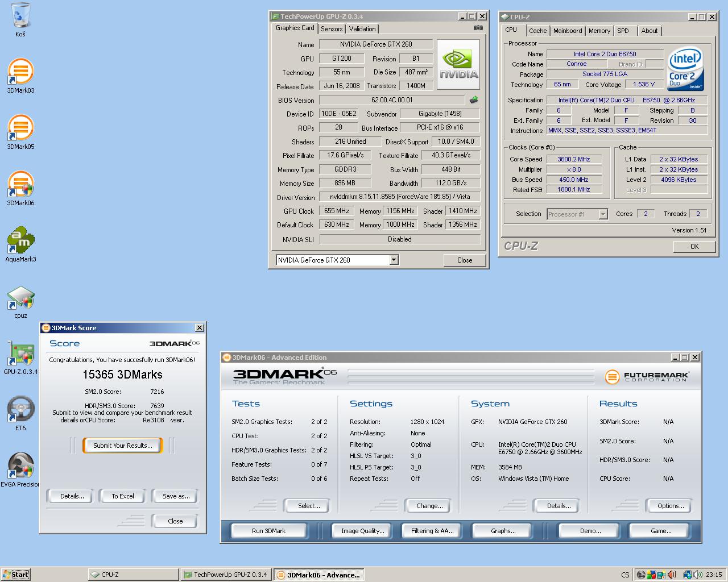
Task: Open the Graphs button in 3DMark06
Action: coord(503,531)
